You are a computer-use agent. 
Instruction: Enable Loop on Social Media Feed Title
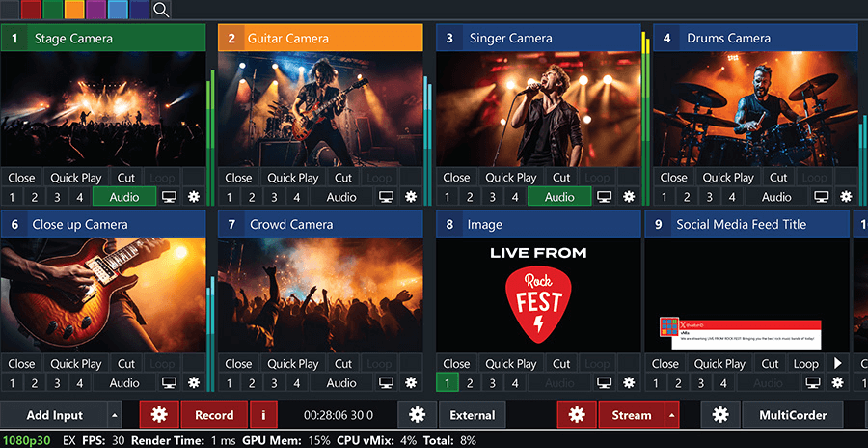point(805,364)
